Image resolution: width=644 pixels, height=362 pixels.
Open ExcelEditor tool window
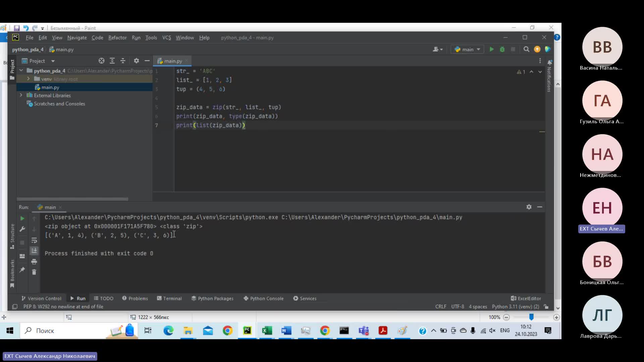(526, 298)
